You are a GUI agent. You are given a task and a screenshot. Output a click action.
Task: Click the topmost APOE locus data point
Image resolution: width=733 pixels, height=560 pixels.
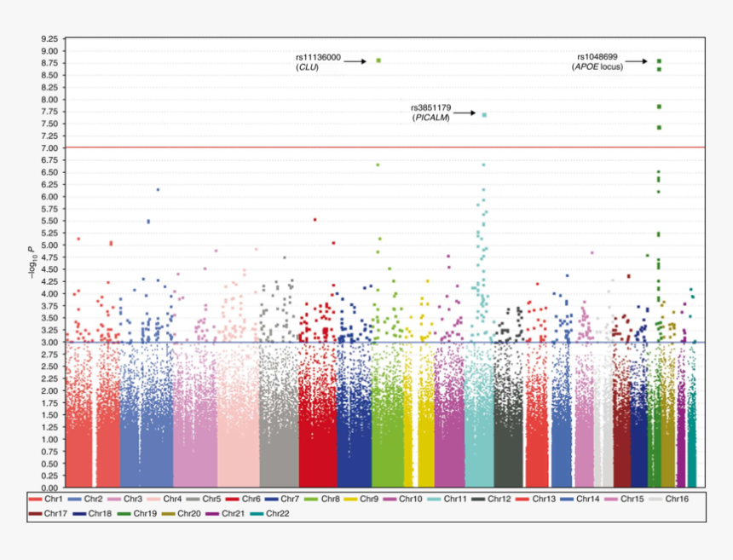pos(659,61)
